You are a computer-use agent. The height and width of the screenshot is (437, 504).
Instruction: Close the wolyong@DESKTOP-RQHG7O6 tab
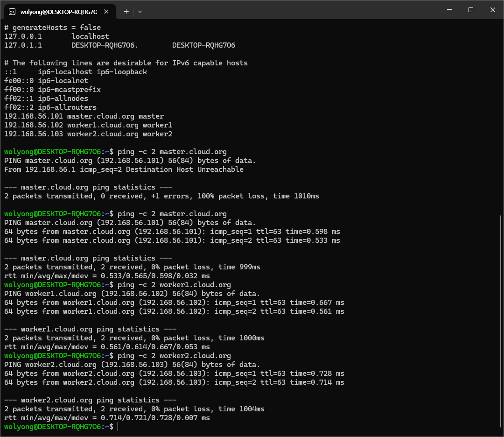[108, 12]
